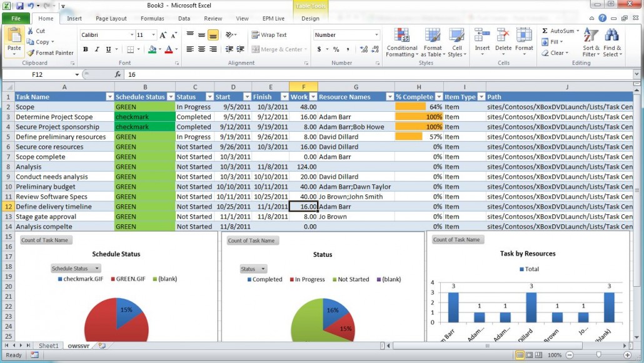Image resolution: width=644 pixels, height=363 pixels.
Task: Toggle Wrap Text
Action: point(269,35)
